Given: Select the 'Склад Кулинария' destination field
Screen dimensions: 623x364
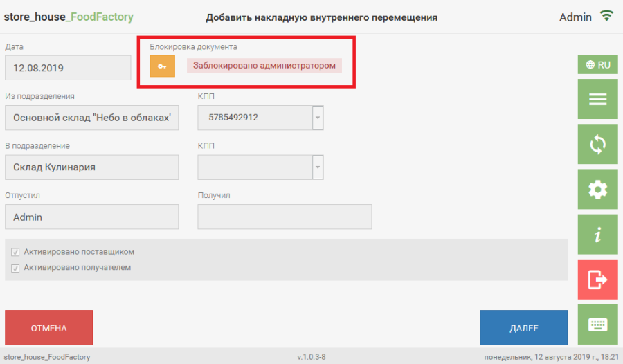Looking at the screenshot, I should click(x=91, y=167).
